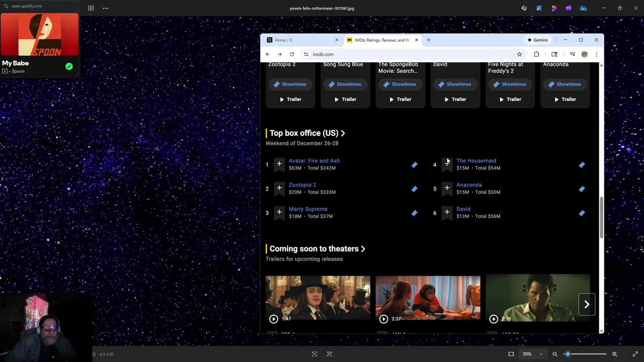The height and width of the screenshot is (362, 644).
Task: Zoom out in Photos viewer
Action: [x=555, y=354]
